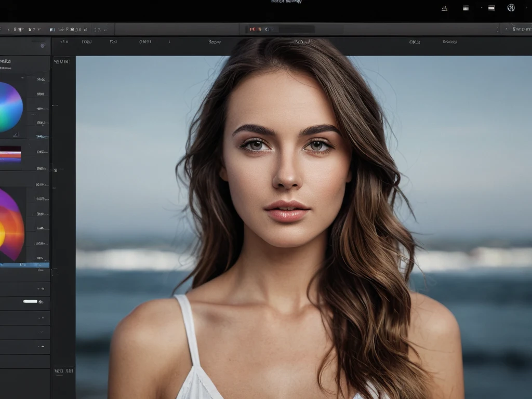Toggle the marker on the strip beside the canvas
The height and width of the screenshot is (399, 532).
(x=55, y=170)
